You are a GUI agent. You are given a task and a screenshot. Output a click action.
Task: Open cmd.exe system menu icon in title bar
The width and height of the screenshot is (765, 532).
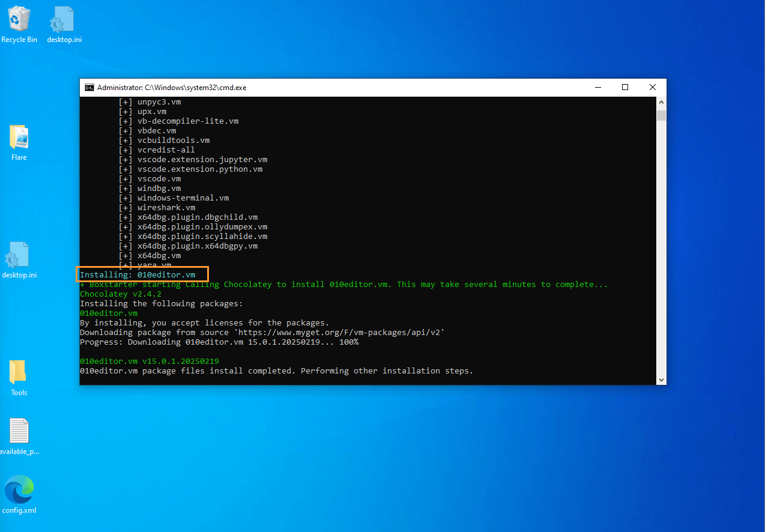[x=89, y=88]
